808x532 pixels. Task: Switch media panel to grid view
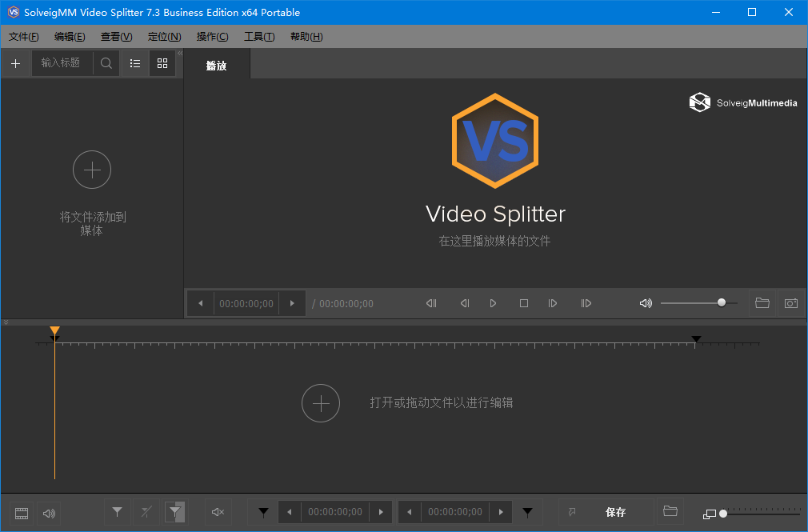[x=162, y=63]
